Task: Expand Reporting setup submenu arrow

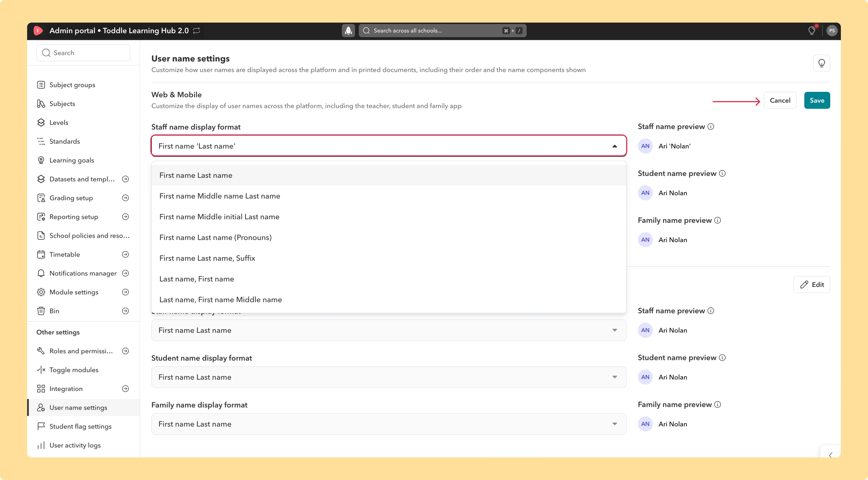Action: coord(125,217)
